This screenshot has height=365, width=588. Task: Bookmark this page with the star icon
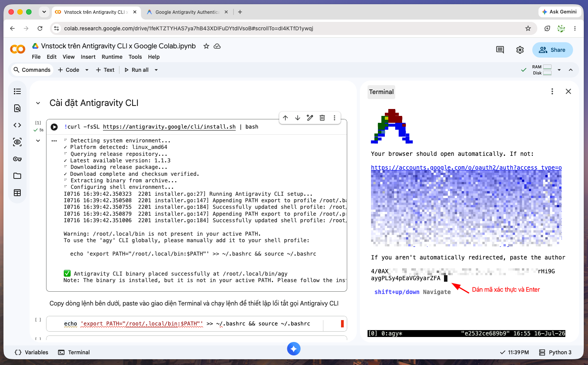pyautogui.click(x=528, y=28)
